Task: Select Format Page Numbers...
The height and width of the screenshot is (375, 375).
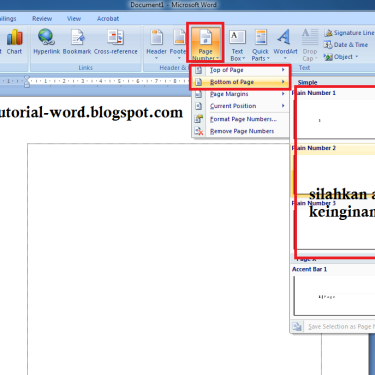Action: click(240, 119)
